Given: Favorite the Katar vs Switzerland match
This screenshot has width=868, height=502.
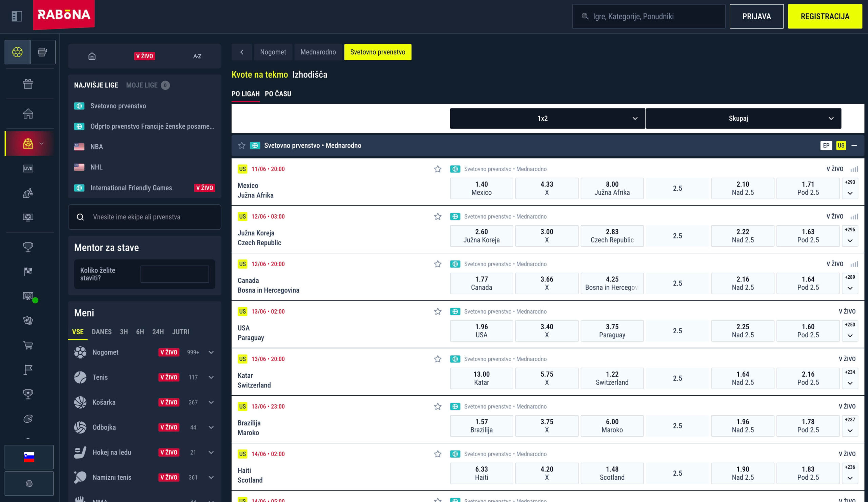Looking at the screenshot, I should tap(438, 359).
